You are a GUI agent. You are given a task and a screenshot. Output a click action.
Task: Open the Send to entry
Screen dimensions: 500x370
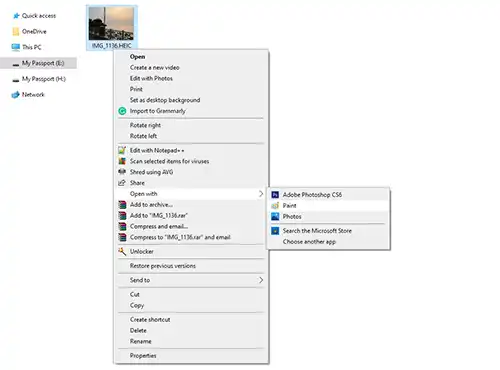tap(191, 280)
